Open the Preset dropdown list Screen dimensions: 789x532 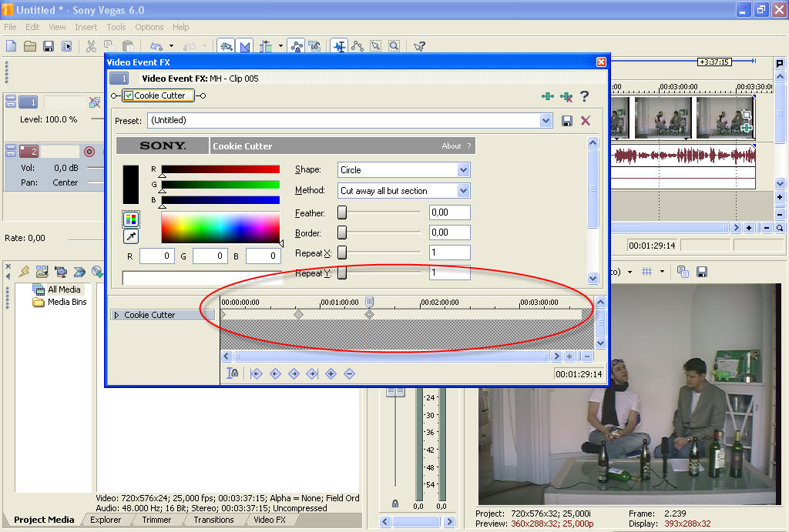tap(546, 120)
